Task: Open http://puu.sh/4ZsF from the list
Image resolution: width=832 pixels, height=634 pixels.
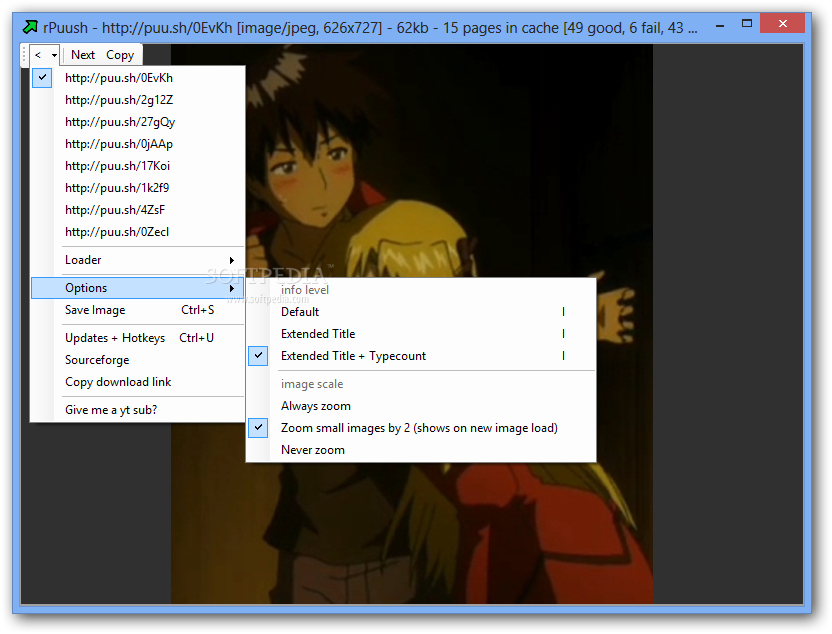Action: 137,210
